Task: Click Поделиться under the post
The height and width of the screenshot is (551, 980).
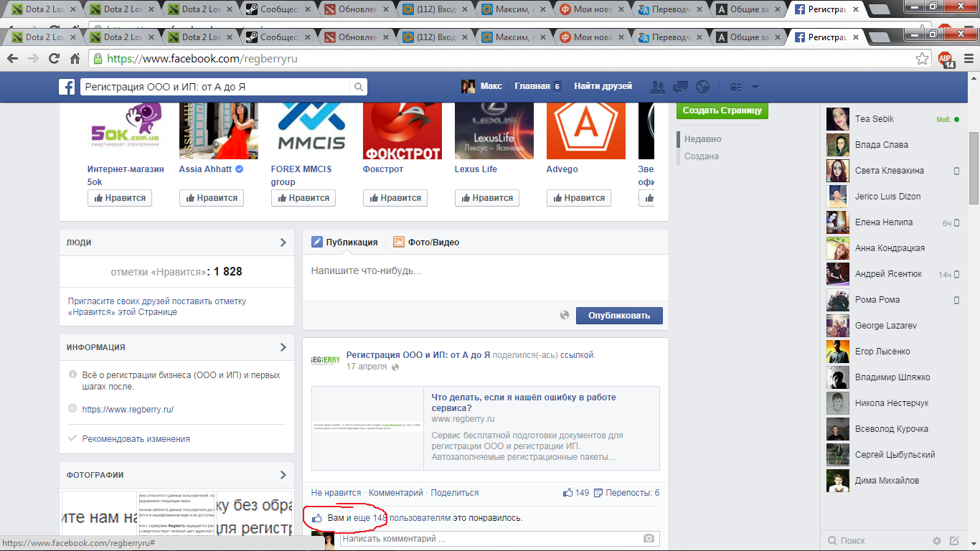Action: (455, 493)
